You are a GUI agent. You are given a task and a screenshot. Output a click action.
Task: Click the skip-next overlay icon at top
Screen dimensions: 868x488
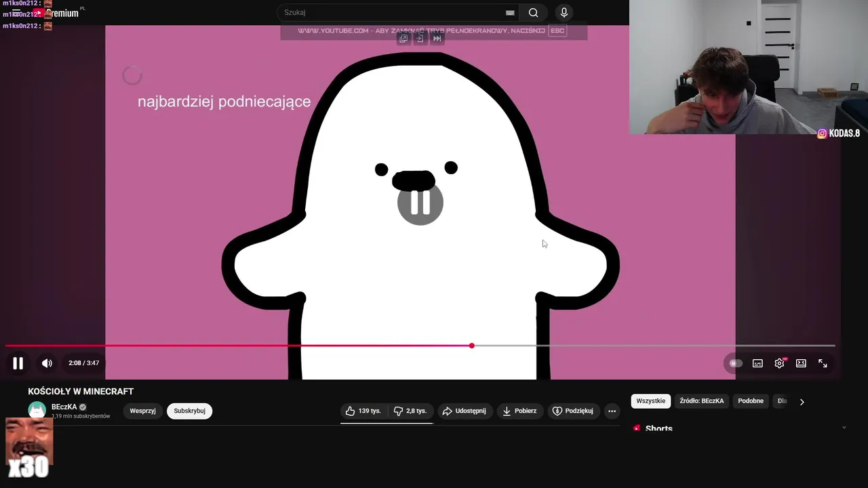(x=437, y=39)
